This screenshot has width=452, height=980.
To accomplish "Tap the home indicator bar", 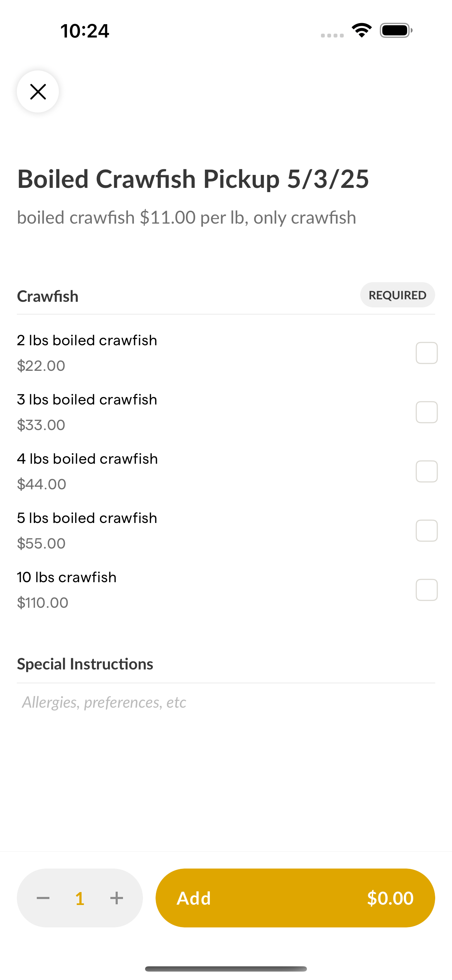I will (x=226, y=968).
